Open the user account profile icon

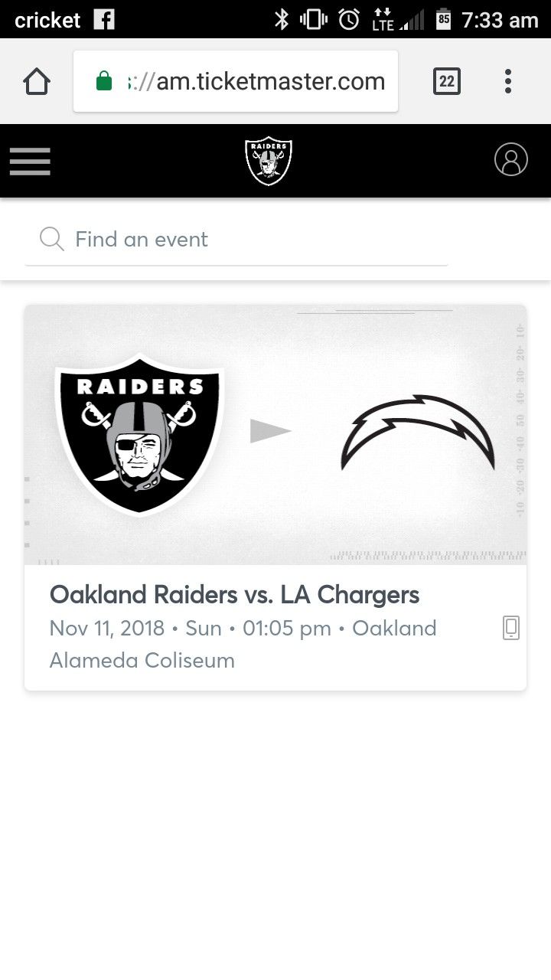(511, 160)
